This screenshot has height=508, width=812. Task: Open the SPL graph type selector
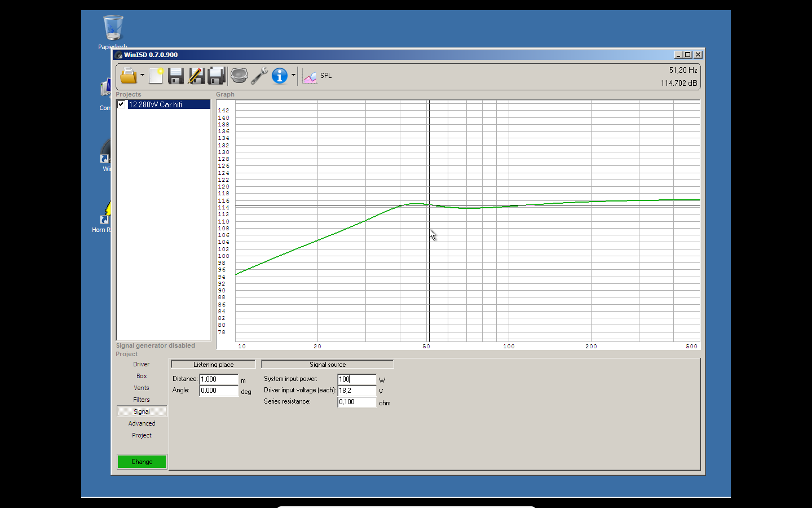point(317,76)
